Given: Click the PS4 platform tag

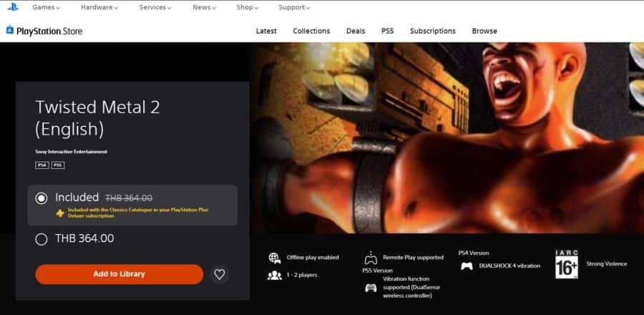Looking at the screenshot, I should pos(42,165).
